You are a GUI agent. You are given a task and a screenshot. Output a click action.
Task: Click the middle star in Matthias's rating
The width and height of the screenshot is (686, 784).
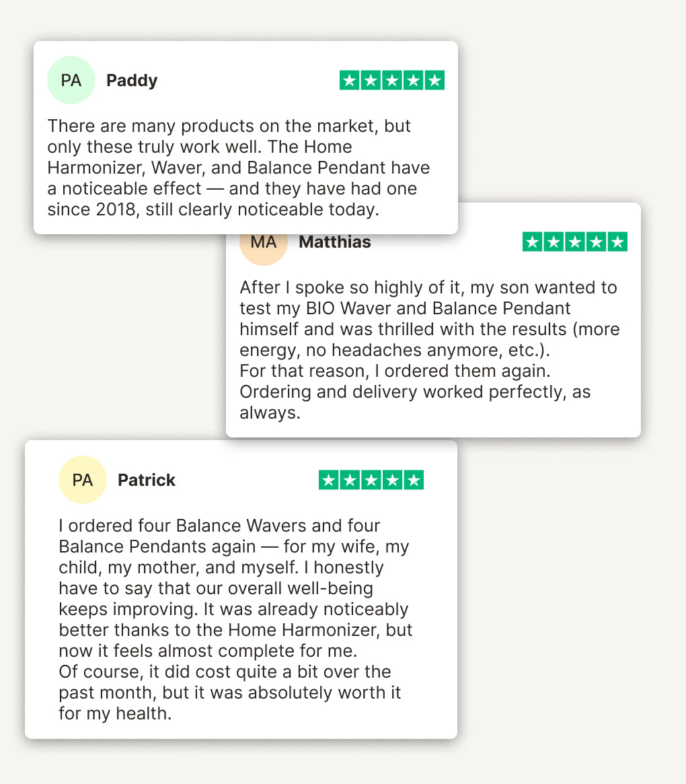pos(575,242)
